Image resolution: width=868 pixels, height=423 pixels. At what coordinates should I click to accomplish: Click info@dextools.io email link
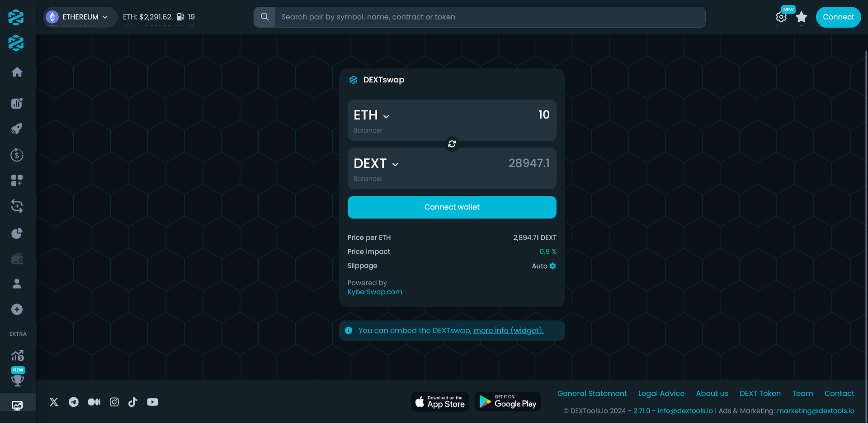pyautogui.click(x=685, y=411)
